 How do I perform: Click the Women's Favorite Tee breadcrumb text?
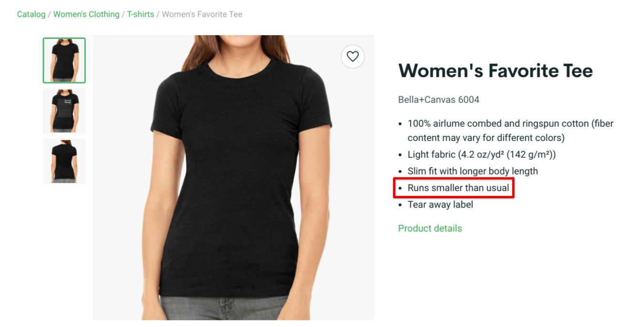(x=202, y=14)
